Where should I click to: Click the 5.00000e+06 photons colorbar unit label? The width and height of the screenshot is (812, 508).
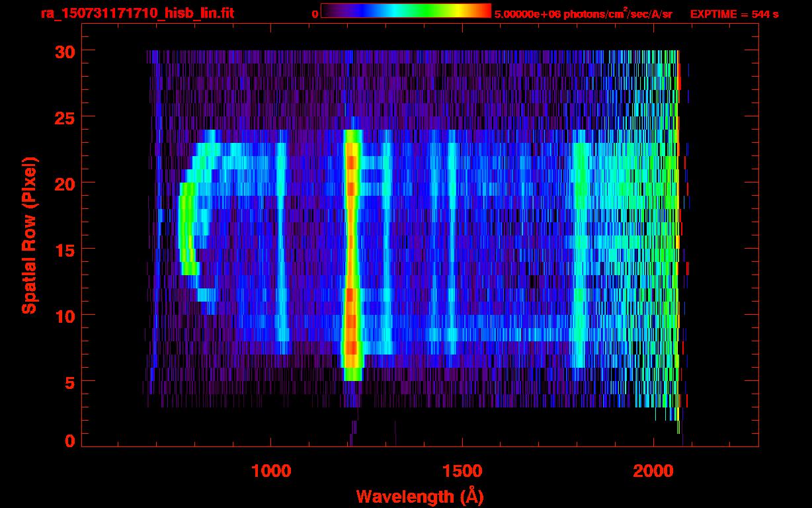(x=583, y=14)
